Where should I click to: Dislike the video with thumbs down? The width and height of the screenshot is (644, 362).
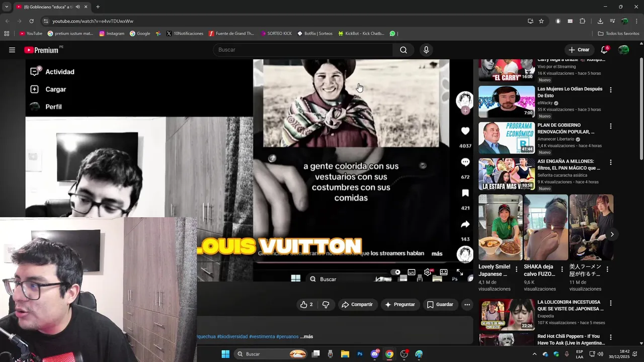point(326,305)
